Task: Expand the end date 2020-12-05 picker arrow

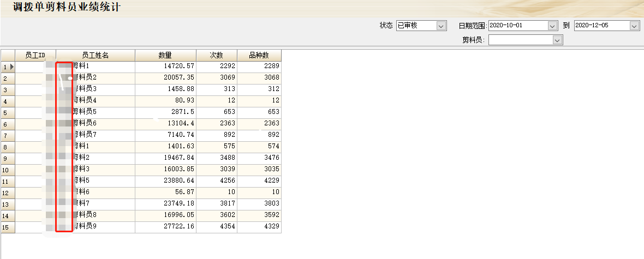Action: coord(634,26)
